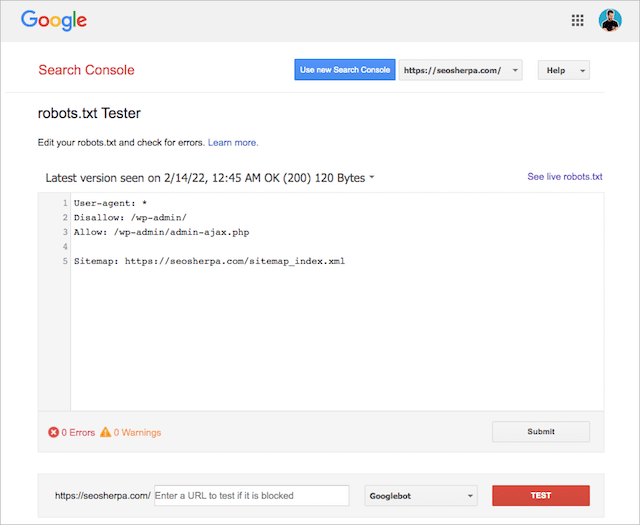Click the 0 Warnings label
Screen dimensions: 640x525
pyautogui.click(x=137, y=432)
